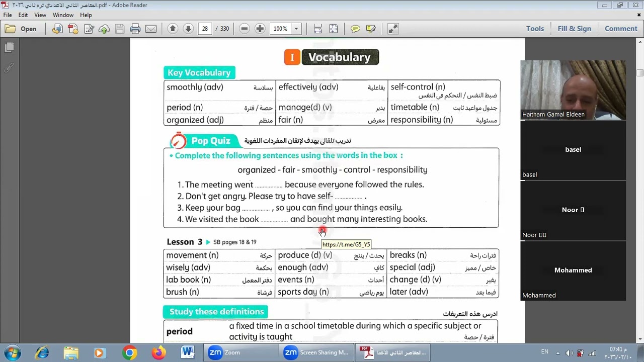
Task: Click the Mohammed participant tile
Action: [x=573, y=270]
